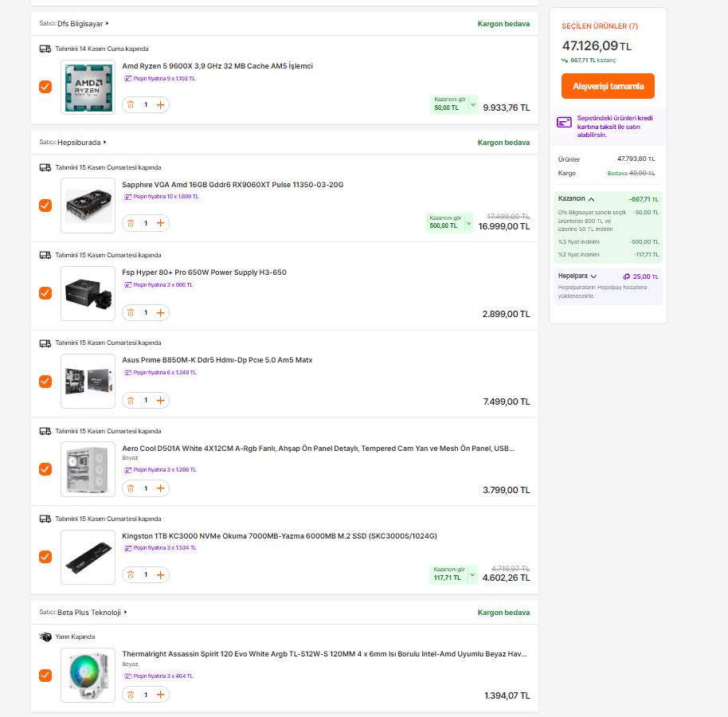Screen dimensions: 728x717
Task: Click Alışverişi tamamla button
Action: tap(608, 86)
